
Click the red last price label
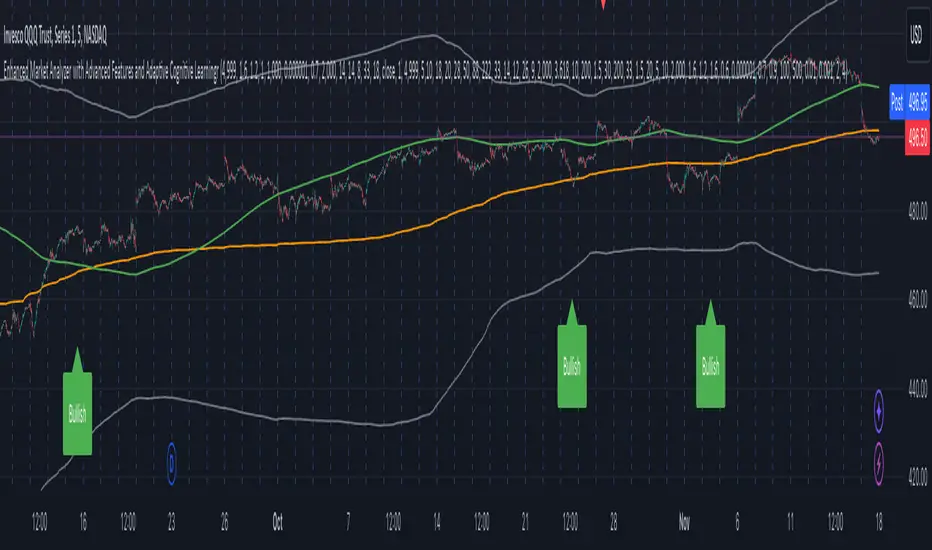[917, 138]
